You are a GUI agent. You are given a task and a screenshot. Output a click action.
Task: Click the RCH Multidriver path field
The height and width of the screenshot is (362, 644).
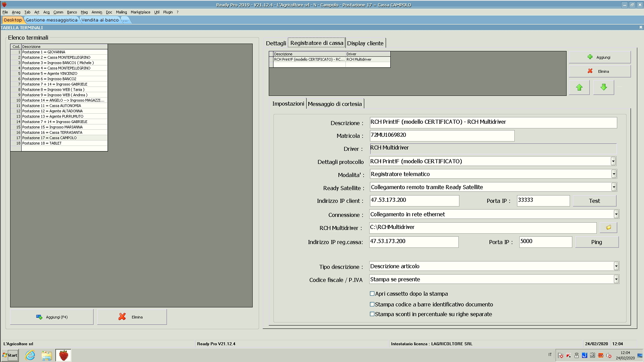[483, 227]
